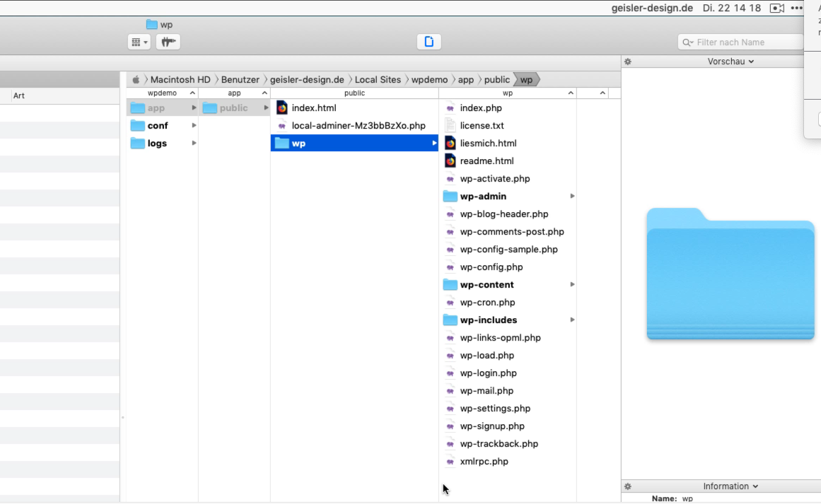This screenshot has height=504, width=821.
Task: Select wp-mail.php file name
Action: 487,390
